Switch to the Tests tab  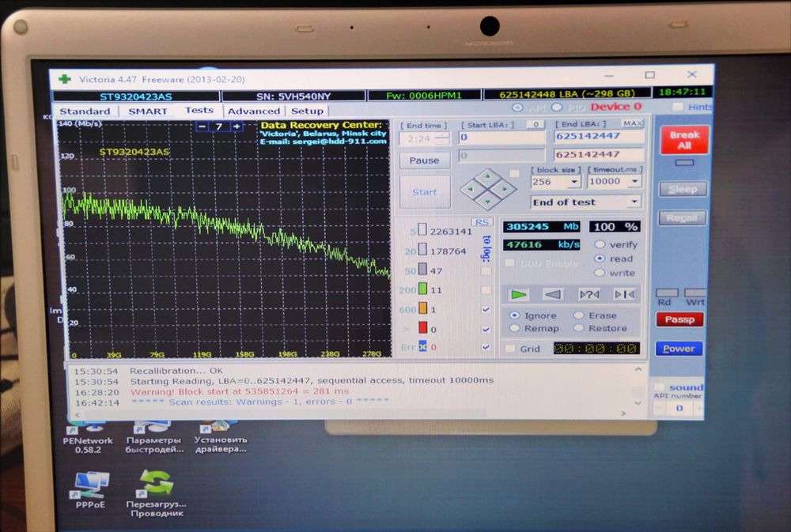click(199, 110)
